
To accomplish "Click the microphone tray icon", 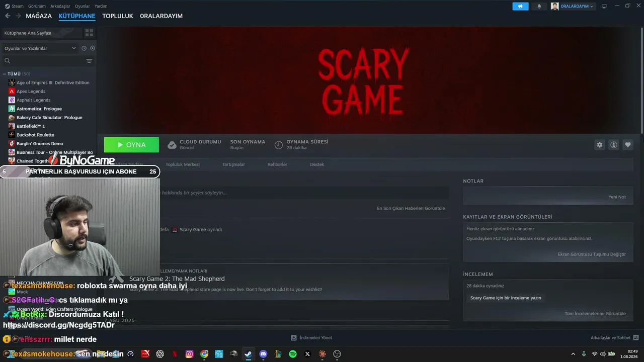I will tap(584, 354).
